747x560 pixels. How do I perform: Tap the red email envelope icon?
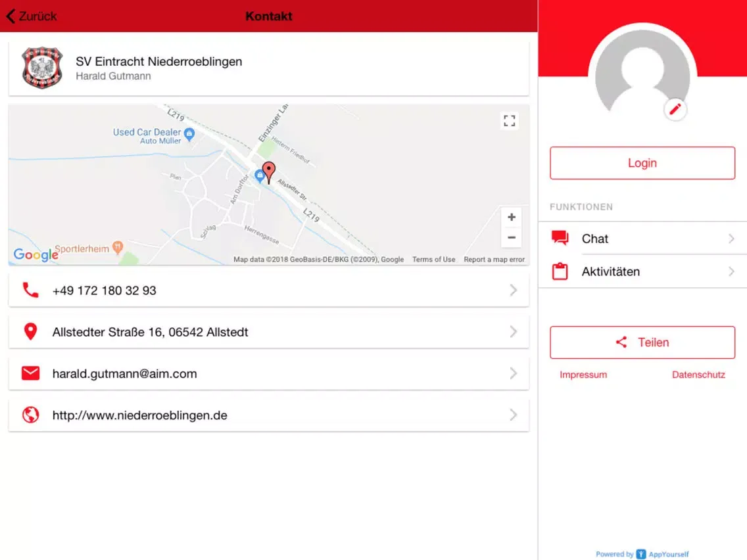point(30,373)
